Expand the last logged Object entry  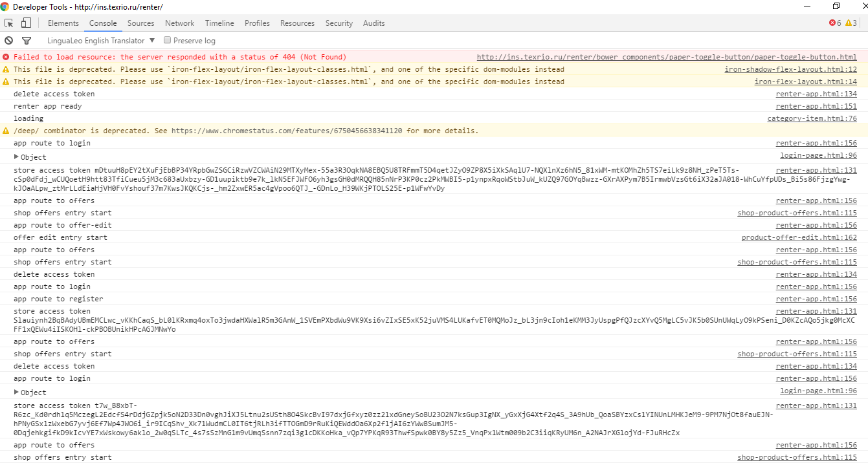(x=17, y=393)
